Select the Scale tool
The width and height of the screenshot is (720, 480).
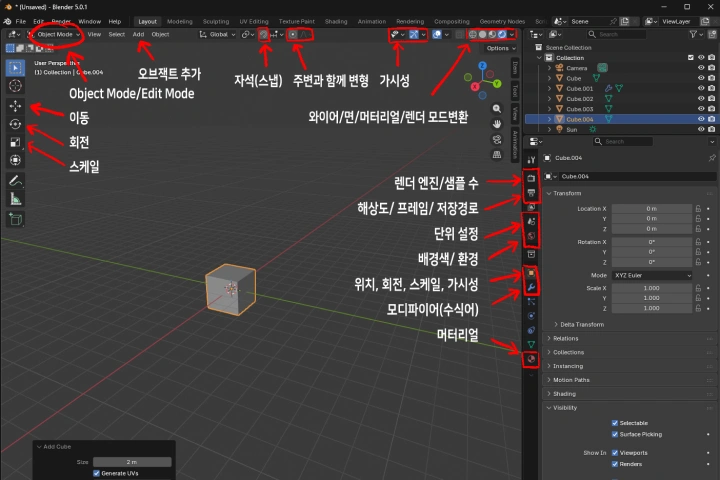pos(15,142)
